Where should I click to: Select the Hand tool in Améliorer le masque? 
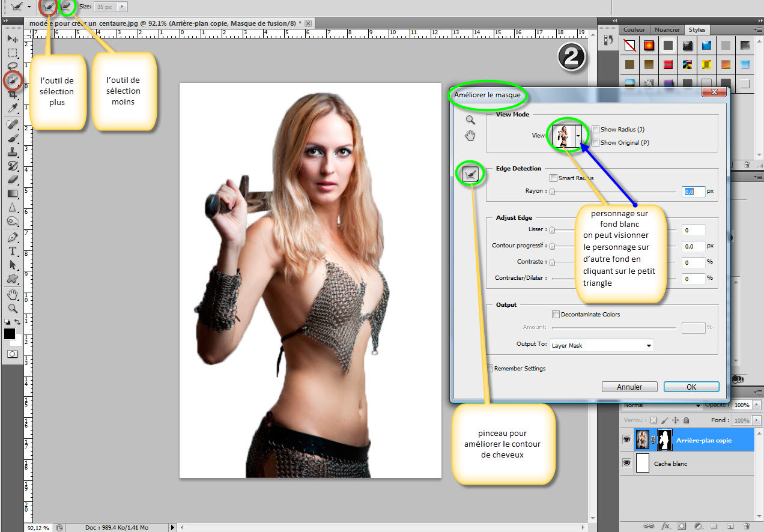click(x=470, y=136)
